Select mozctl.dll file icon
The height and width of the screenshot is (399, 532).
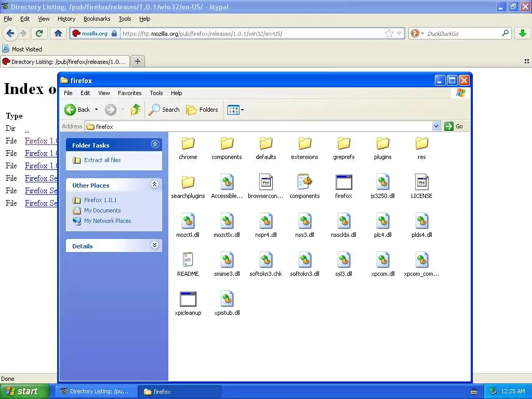[188, 221]
